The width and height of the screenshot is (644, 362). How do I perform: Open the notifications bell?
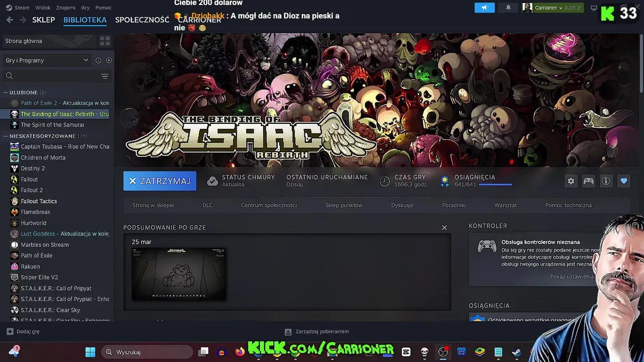(x=508, y=8)
